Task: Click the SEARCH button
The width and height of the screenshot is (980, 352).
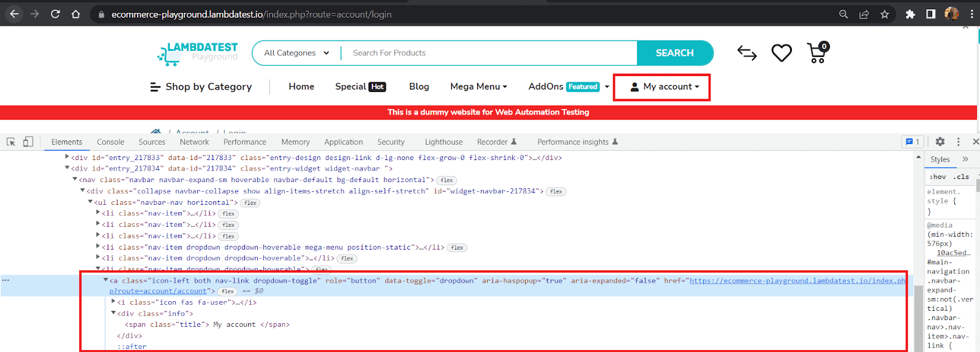Action: tap(674, 53)
